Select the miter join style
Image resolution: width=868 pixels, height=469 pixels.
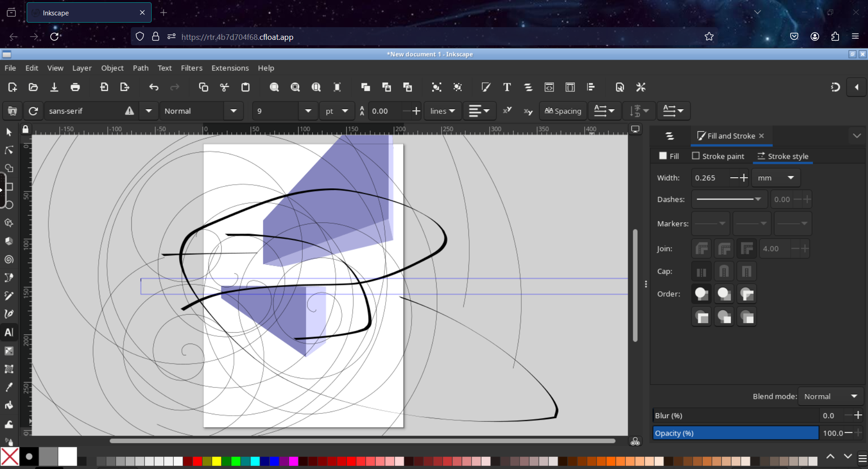[x=747, y=249]
